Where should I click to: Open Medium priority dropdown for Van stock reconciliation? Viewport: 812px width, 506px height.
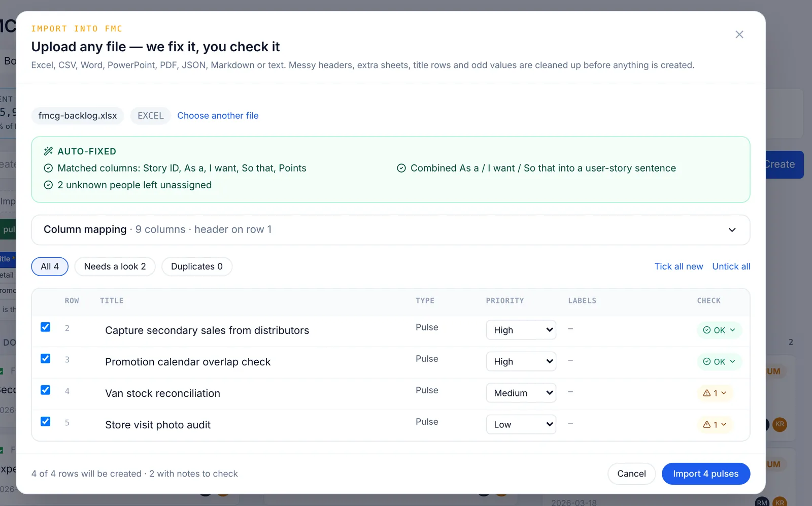coord(521,393)
